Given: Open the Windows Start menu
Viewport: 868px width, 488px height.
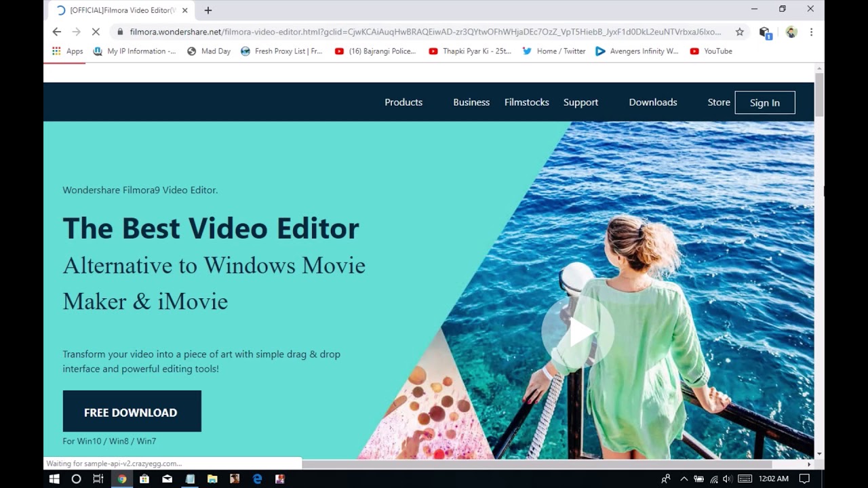Looking at the screenshot, I should [54, 479].
